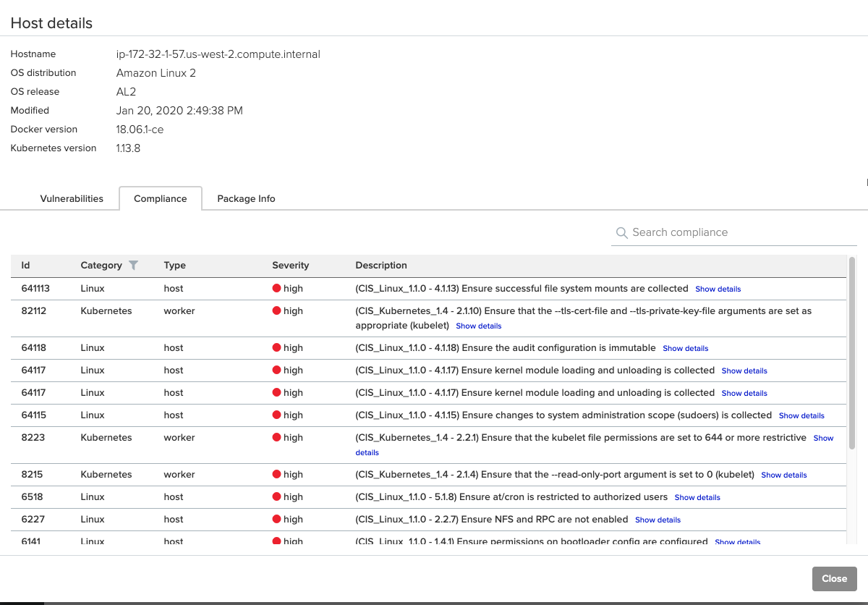The image size is (868, 605).
Task: Show details for audit configuration immutable check
Action: click(x=685, y=349)
